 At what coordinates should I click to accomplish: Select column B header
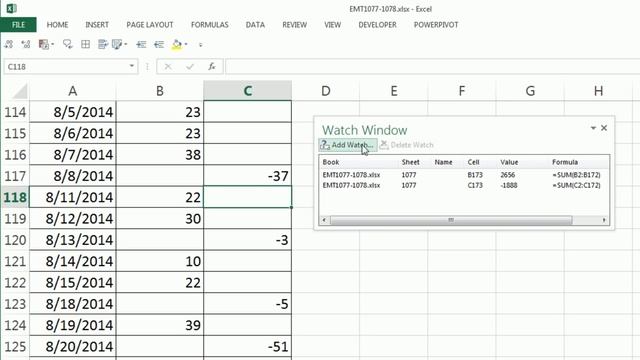tap(160, 91)
